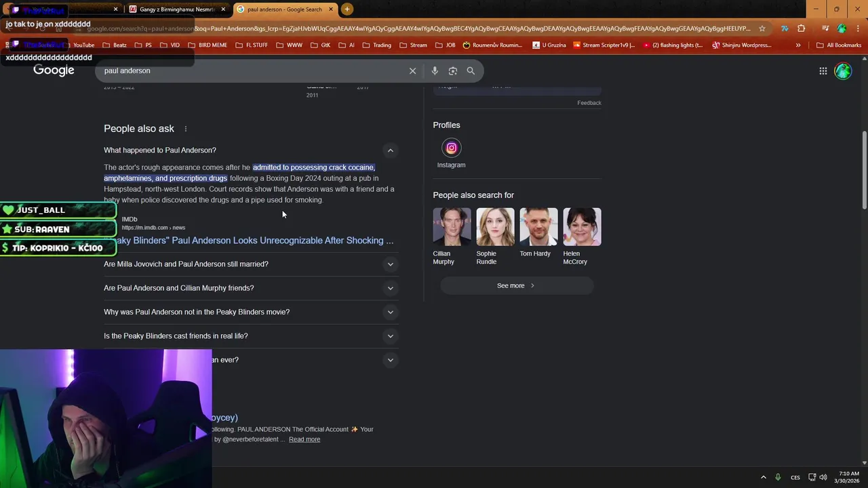Viewport: 868px width, 488px height.
Task: Expand Are Milla Jovovich and Paul Anderson married
Action: [x=390, y=264]
